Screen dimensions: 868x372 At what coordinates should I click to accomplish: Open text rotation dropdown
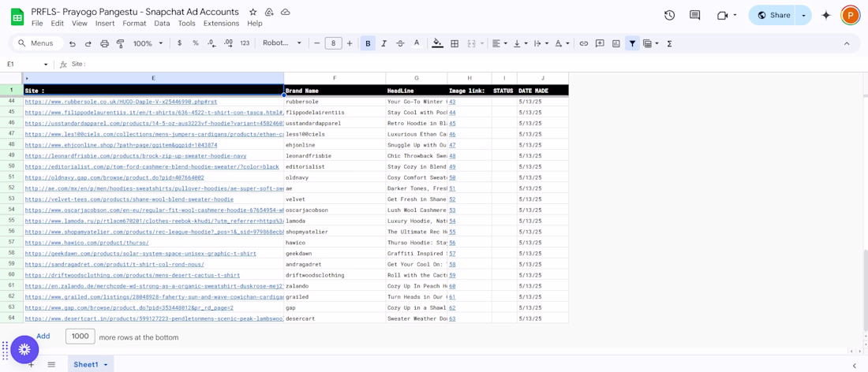point(562,43)
